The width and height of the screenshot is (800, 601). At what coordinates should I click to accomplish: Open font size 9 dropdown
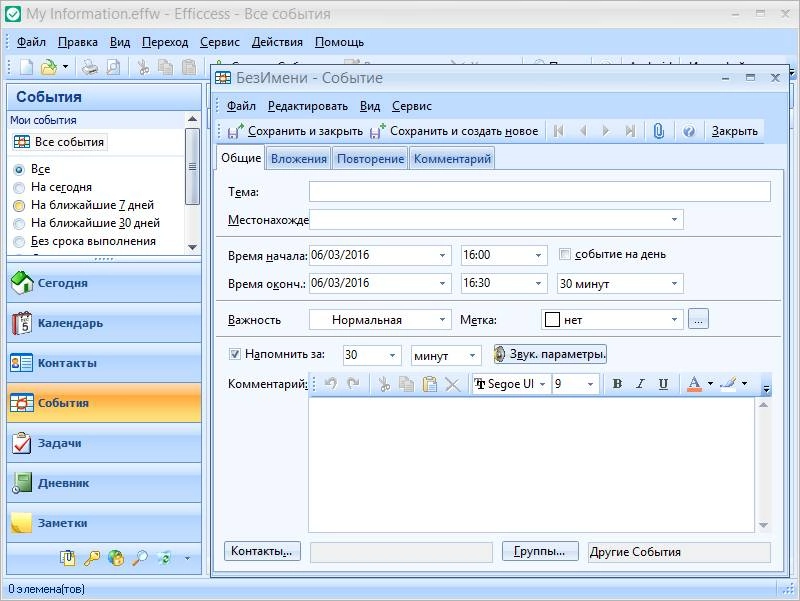[590, 384]
